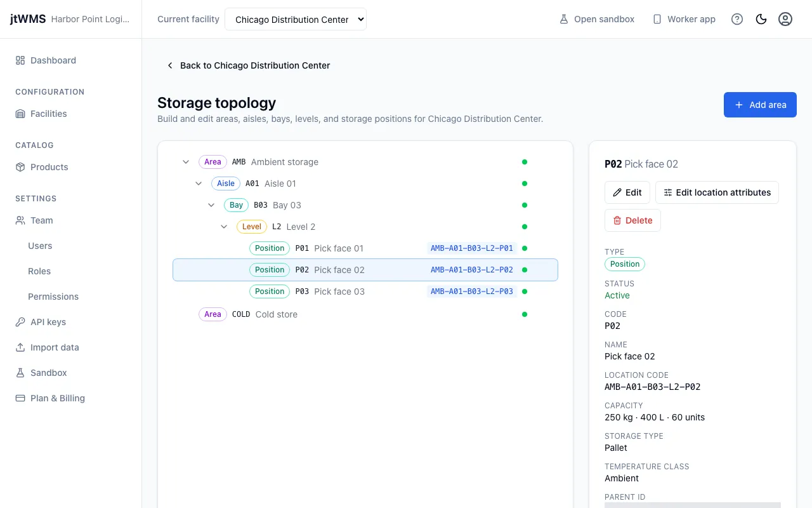Click the Add area button
812x508 pixels.
[760, 105]
